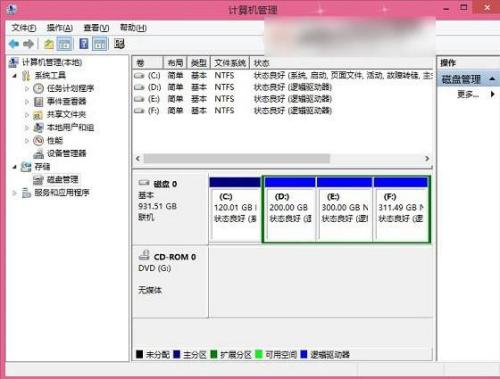Click 更多... in the actions pane

468,94
